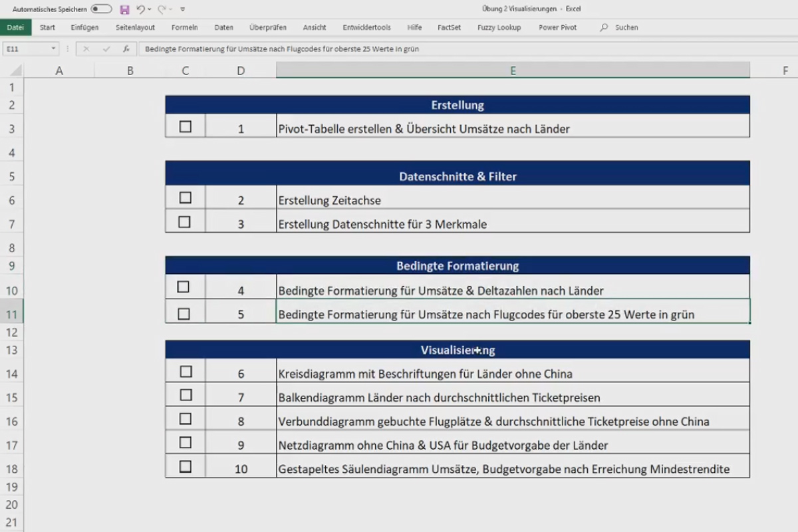Select column F header
Viewport: 798px width, 532px height.
(x=785, y=70)
